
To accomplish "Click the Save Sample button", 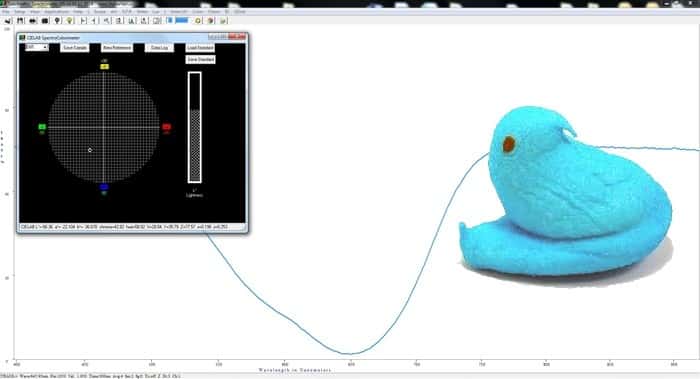I will (75, 48).
